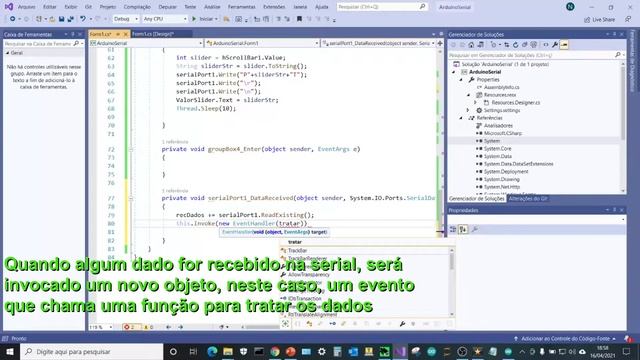
Task: Collapse the Referências node
Action: [461, 118]
